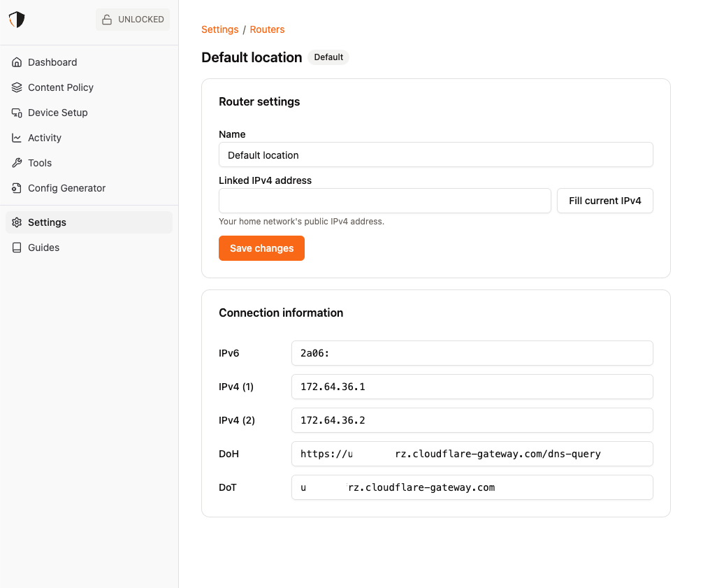Screen dimensions: 710x588
Task: Click the IPv6 label
Action: click(x=229, y=353)
